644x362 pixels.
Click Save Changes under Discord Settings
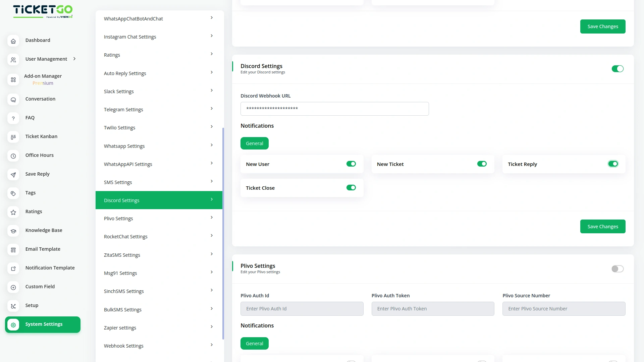602,226
